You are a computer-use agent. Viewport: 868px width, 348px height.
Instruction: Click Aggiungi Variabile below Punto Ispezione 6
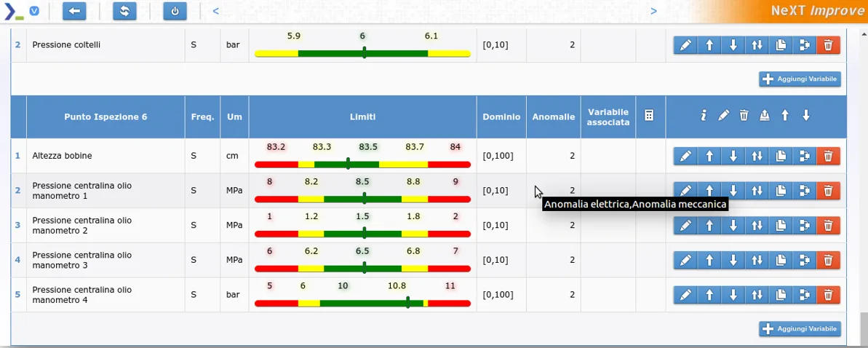[x=800, y=329]
